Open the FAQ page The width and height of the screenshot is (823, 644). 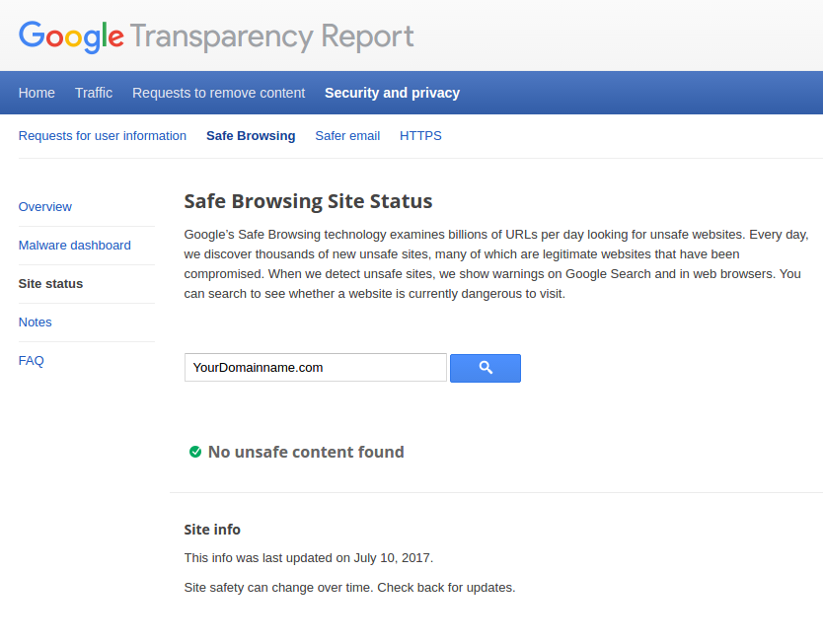coord(31,360)
